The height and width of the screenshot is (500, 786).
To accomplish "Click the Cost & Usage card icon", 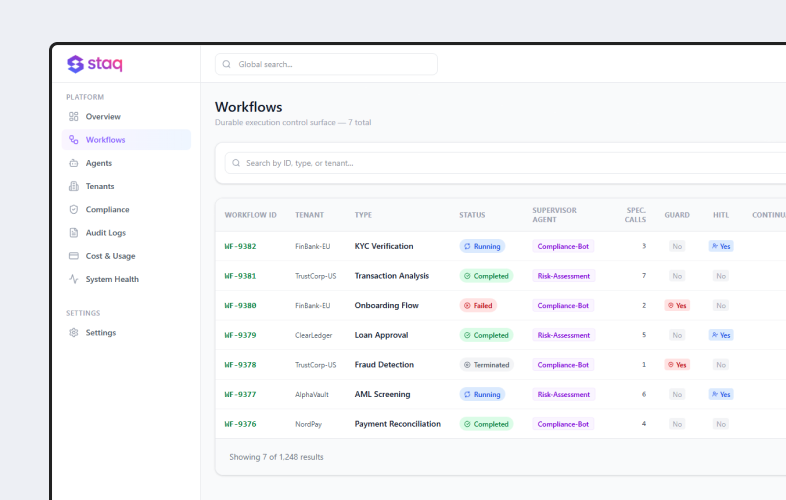I will coord(74,256).
